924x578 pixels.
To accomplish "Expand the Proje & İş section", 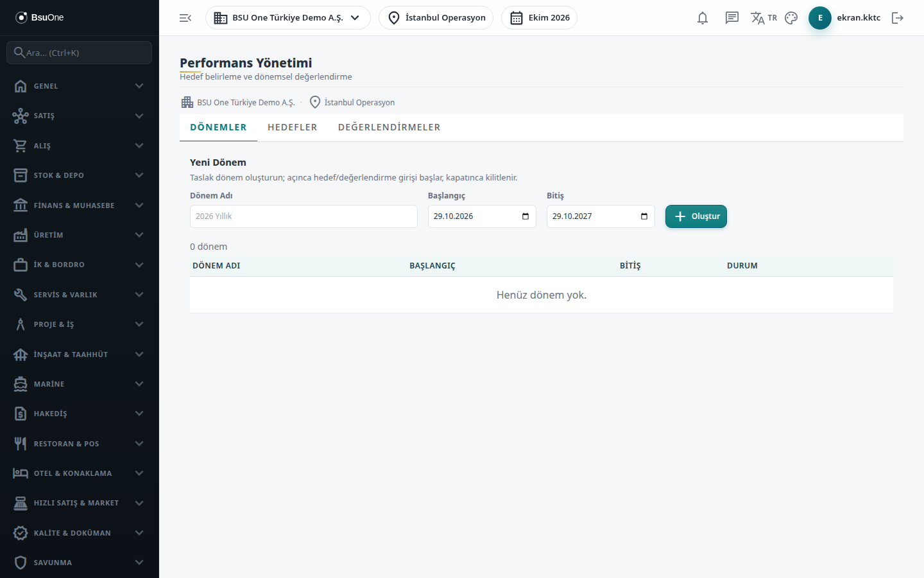I will (x=80, y=324).
